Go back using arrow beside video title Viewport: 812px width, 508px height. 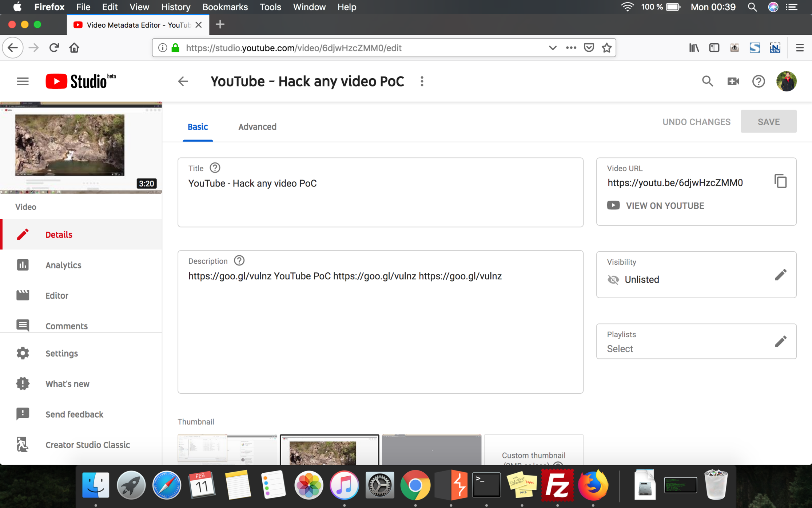183,81
